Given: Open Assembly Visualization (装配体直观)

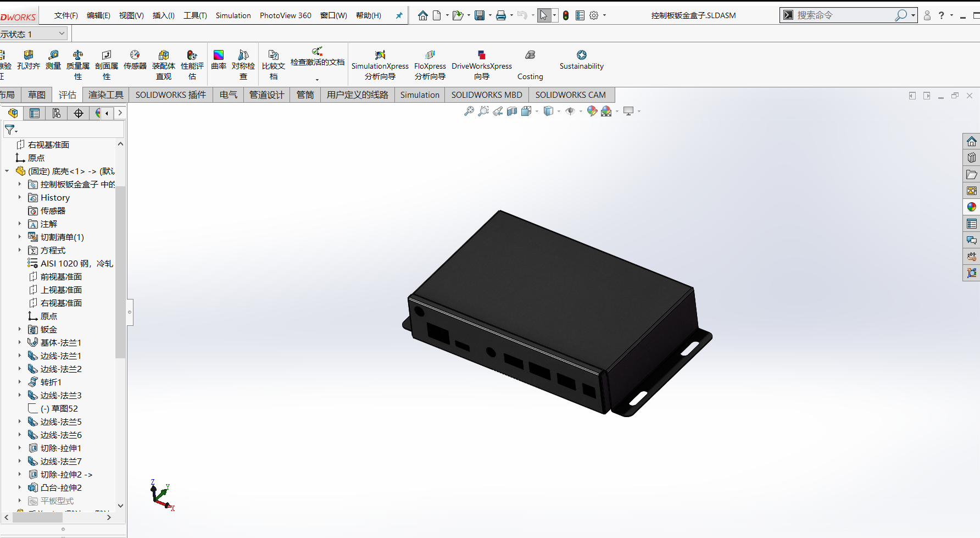Looking at the screenshot, I should tap(164, 65).
